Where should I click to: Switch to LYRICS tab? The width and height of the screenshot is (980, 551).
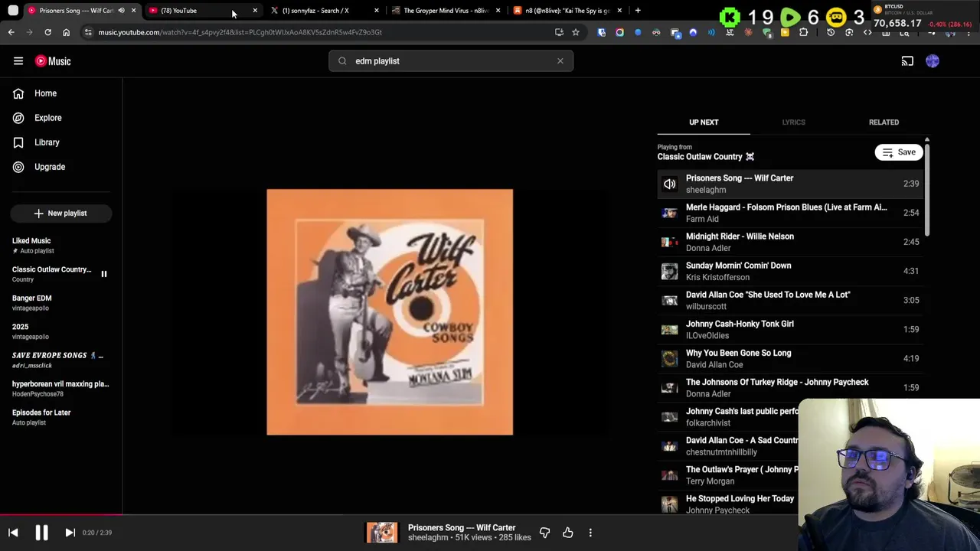pyautogui.click(x=793, y=122)
